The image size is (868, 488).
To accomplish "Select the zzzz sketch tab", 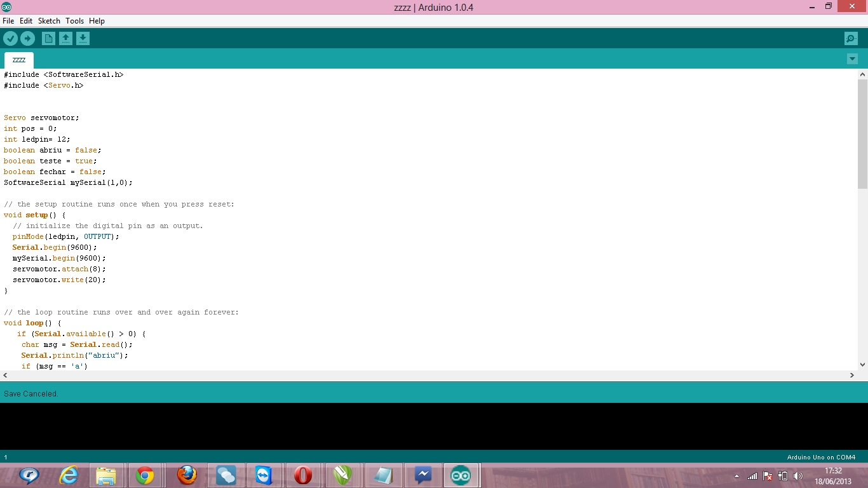I will pyautogui.click(x=19, y=60).
